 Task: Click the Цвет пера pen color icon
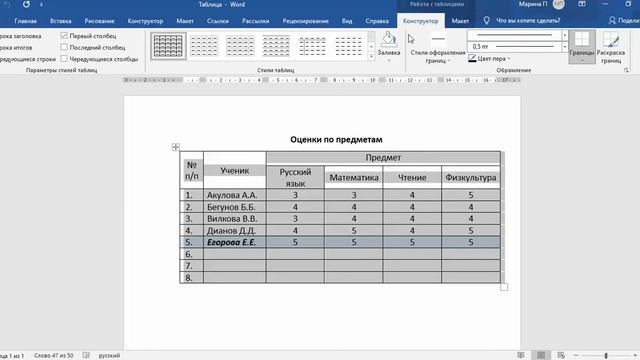[x=472, y=59]
